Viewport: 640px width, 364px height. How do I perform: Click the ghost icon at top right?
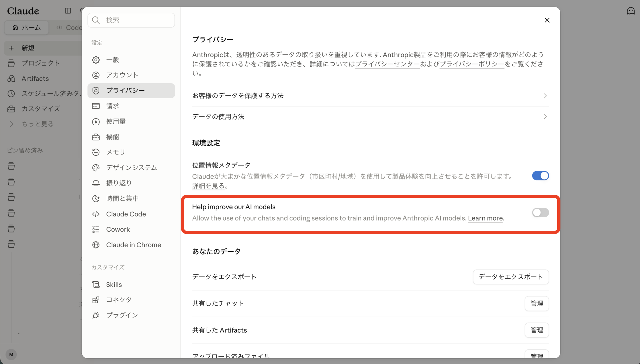[x=630, y=11]
